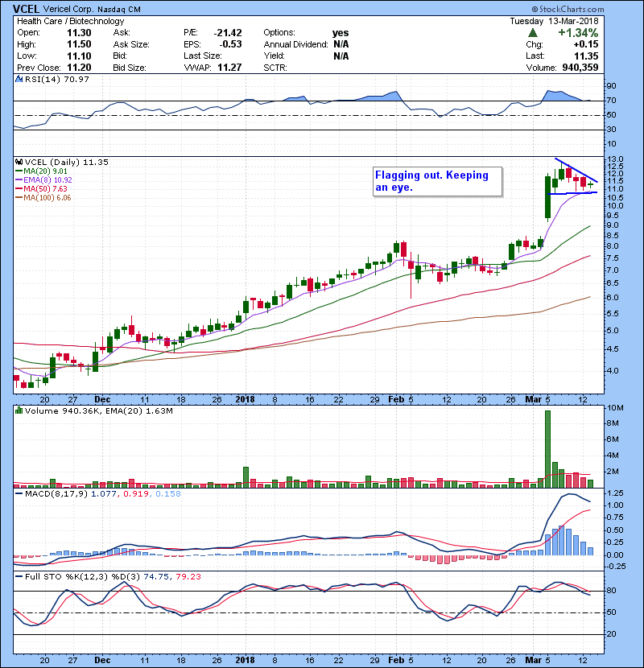644x668 pixels.
Task: Click the Feb label on the price chart date axis
Action: click(396, 400)
